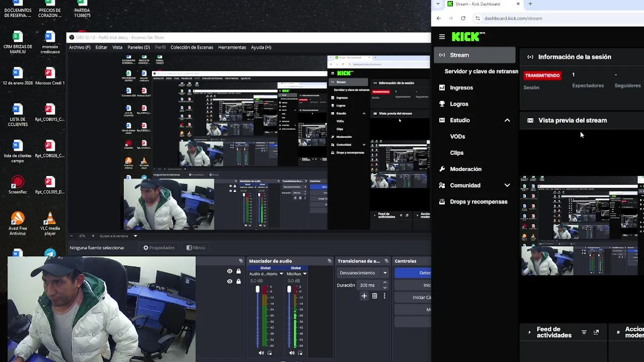
Task: Open Editar menu in OBS
Action: click(101, 47)
